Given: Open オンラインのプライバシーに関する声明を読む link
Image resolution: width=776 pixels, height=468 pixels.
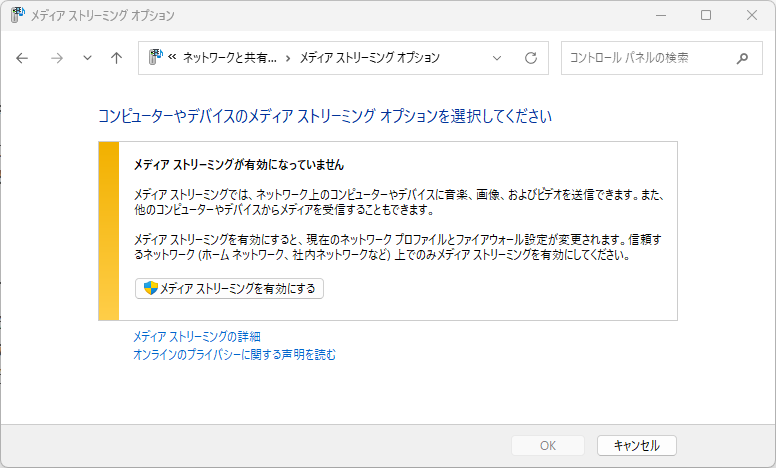Looking at the screenshot, I should coord(234,354).
